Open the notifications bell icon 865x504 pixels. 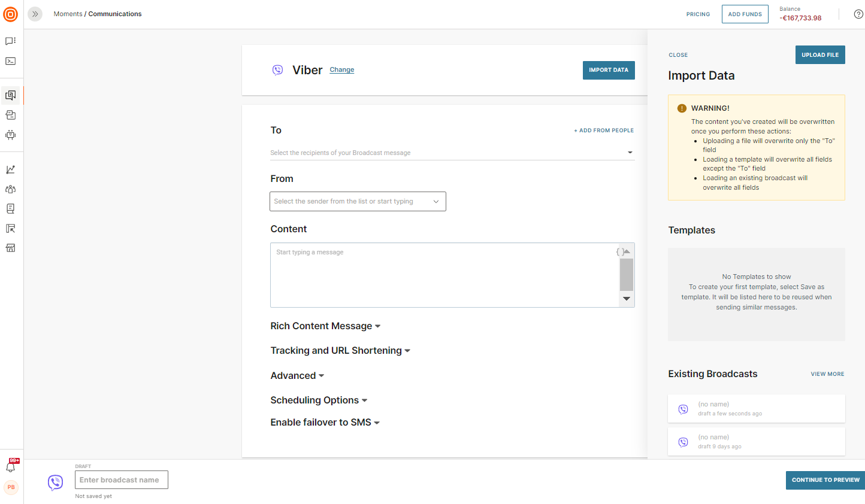pos(11,467)
